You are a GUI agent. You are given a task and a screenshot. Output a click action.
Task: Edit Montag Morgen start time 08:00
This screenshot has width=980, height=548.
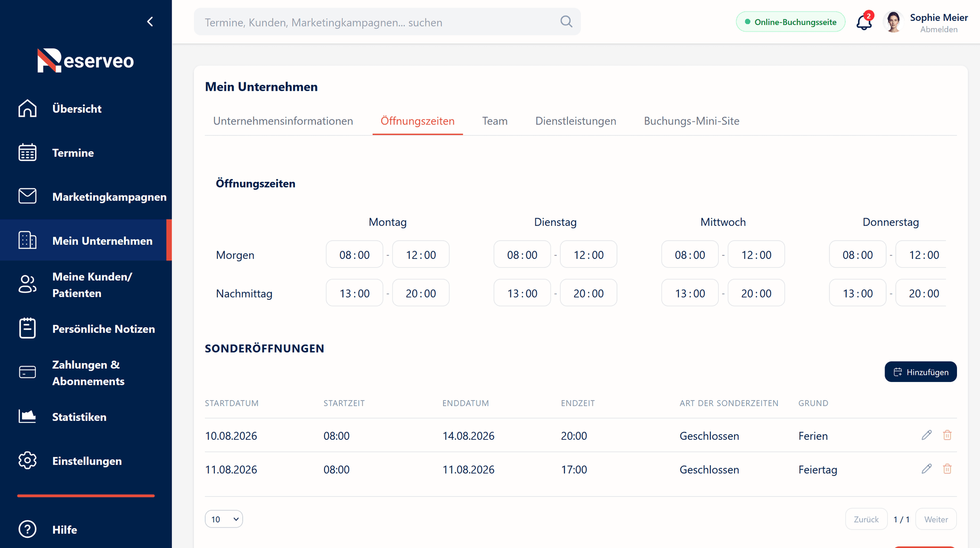click(354, 254)
